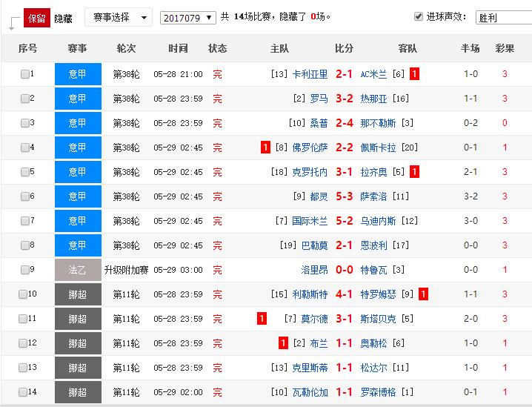Image resolution: width=532 pixels, height=407 pixels.
Task: Click the 3-2 score for 罗马 vs 热那亚
Action: point(344,99)
